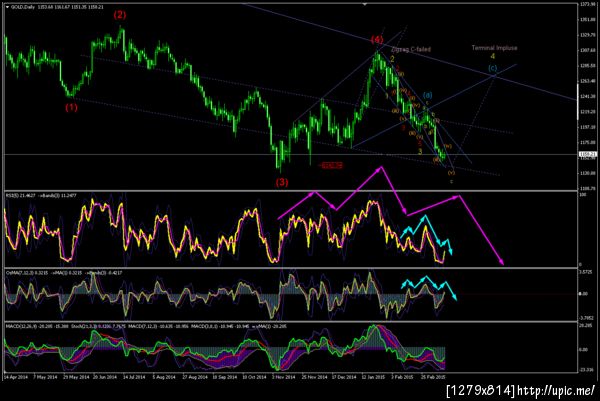Click the 14 Jul 2014 date label
Screen dimensions: 600x401
134,377
